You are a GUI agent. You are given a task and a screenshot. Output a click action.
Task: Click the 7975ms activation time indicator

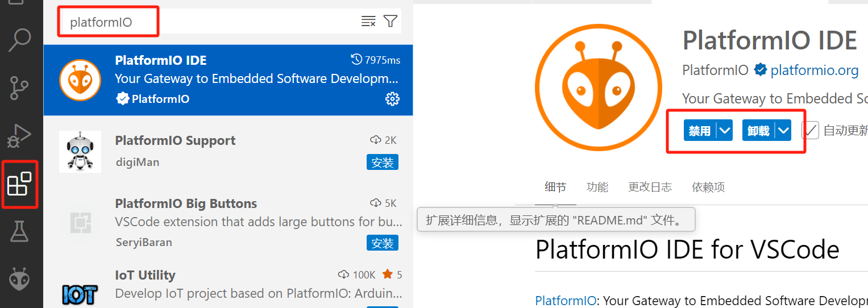tap(375, 60)
